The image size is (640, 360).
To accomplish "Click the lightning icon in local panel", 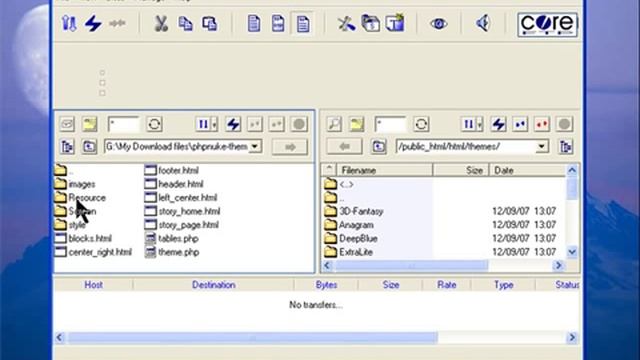I will coord(233,124).
